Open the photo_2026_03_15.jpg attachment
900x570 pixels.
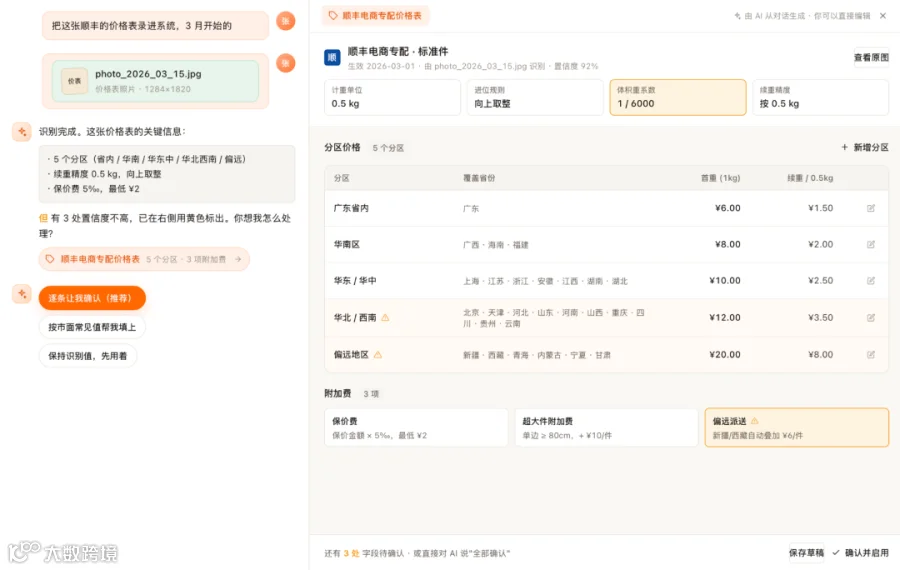pyautogui.click(x=155, y=81)
